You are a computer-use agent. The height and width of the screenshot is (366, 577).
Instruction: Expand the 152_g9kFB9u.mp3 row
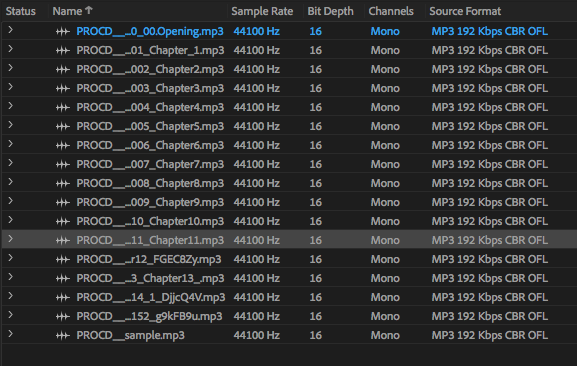point(10,315)
